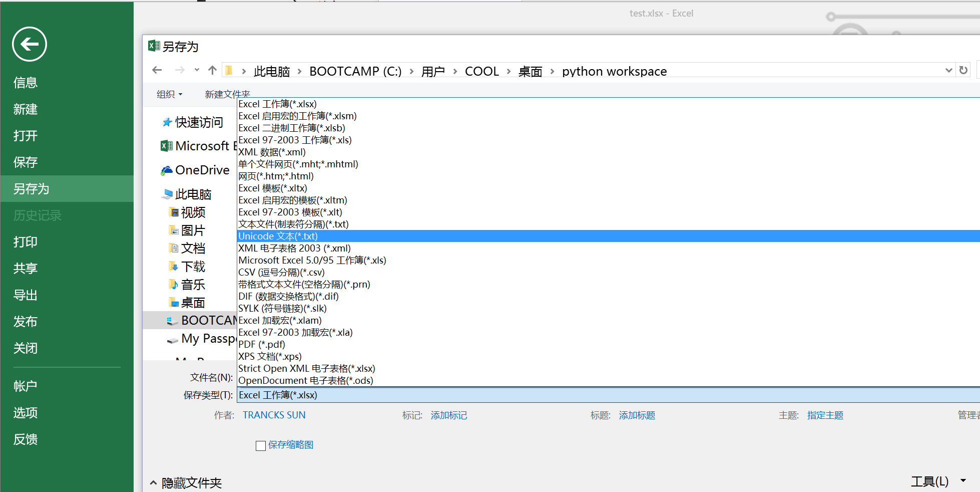
Task: Click the Music folder icon
Action: pyautogui.click(x=174, y=285)
